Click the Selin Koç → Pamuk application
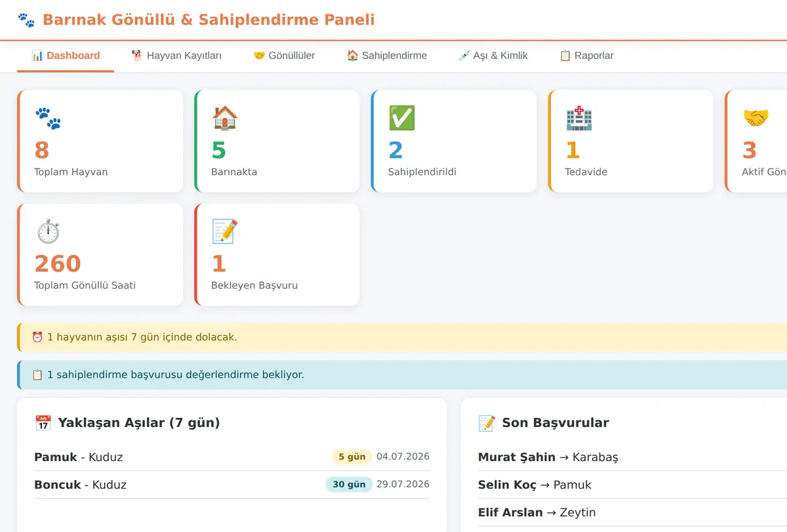Image resolution: width=787 pixels, height=532 pixels. pos(632,485)
